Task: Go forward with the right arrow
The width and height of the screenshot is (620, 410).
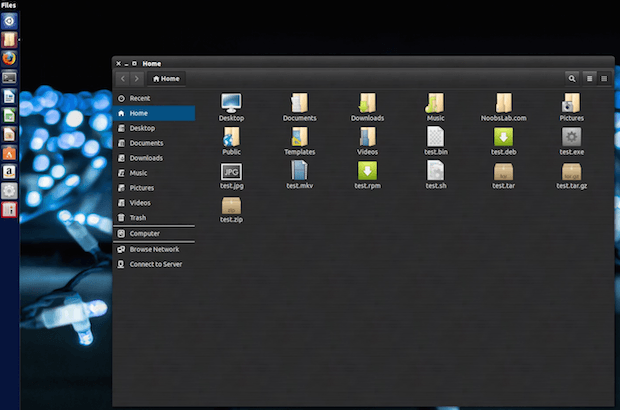Action: [x=136, y=79]
